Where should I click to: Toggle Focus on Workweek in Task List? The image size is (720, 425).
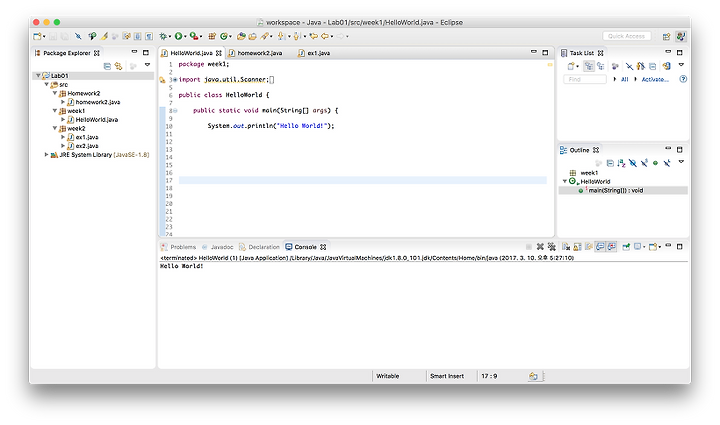pos(615,66)
